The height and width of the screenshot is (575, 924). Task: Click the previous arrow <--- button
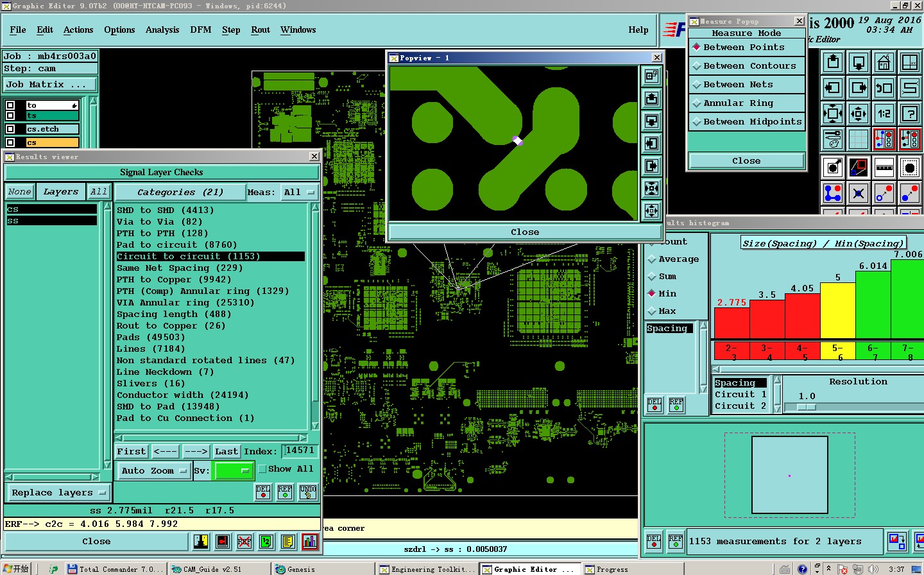tap(165, 452)
